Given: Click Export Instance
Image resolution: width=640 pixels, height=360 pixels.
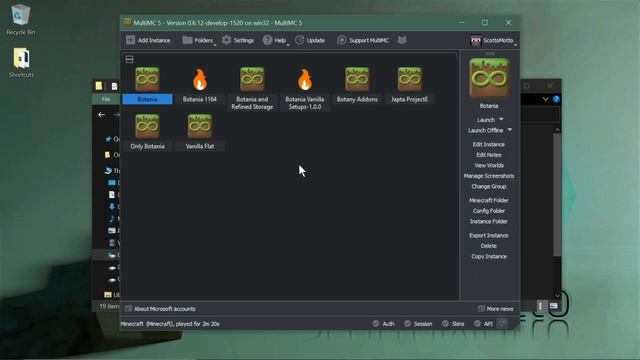Looking at the screenshot, I should point(489,236).
